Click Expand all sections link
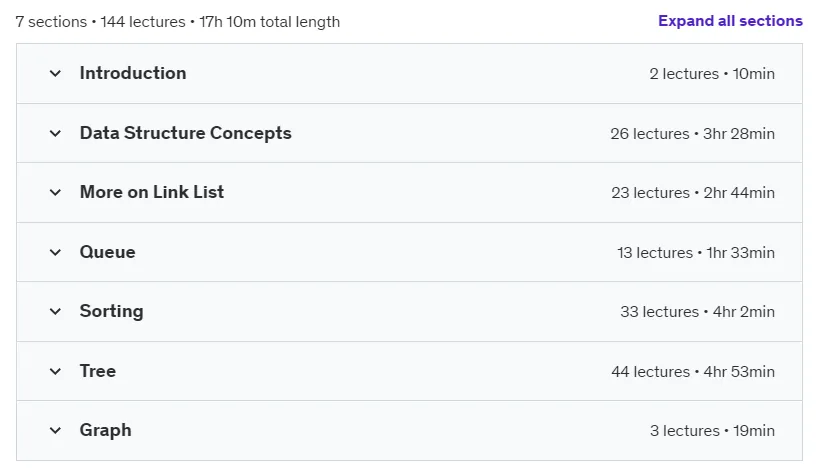 (730, 21)
